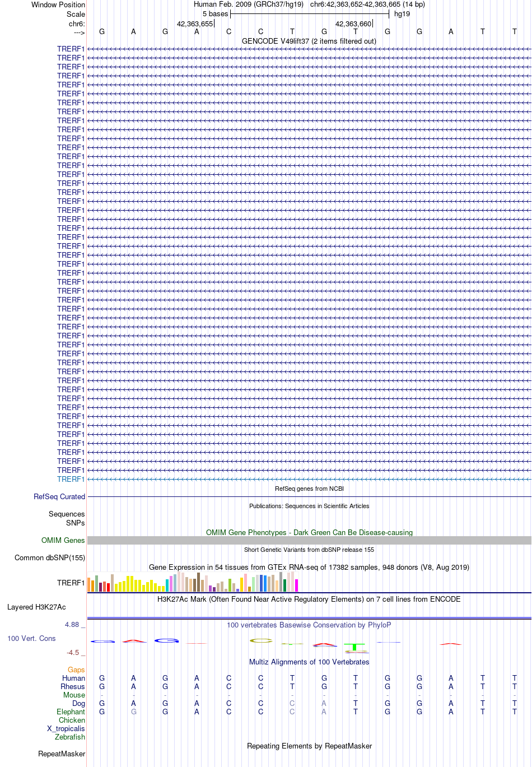Click the GENCODE V49lift37 track title
The height and width of the screenshot is (767, 532).
pyautogui.click(x=309, y=41)
